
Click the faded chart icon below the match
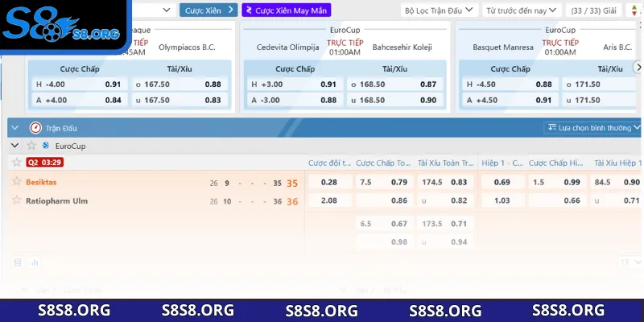pyautogui.click(x=34, y=262)
